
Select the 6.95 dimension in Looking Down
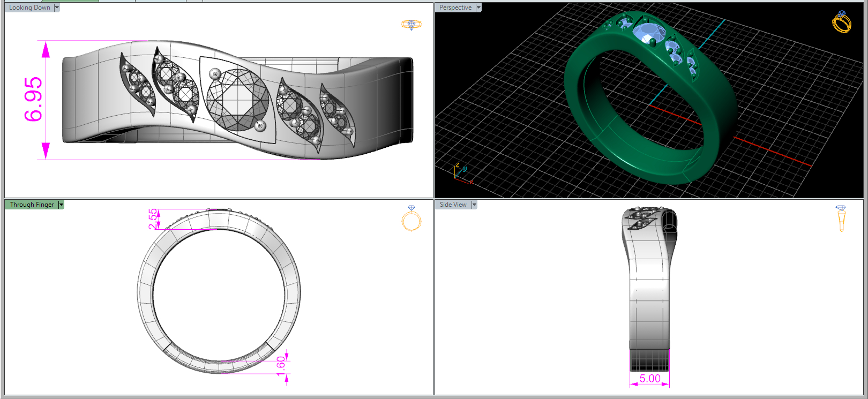tap(33, 99)
